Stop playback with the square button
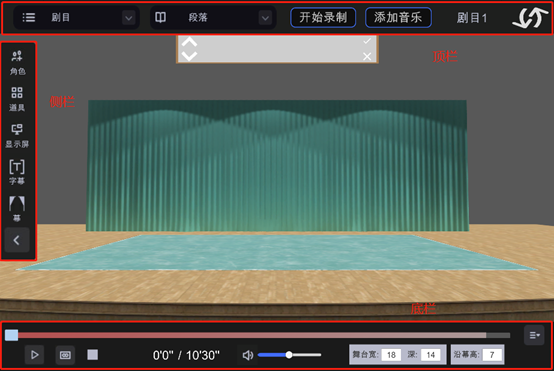The height and width of the screenshot is (371, 554). pyautogui.click(x=93, y=355)
